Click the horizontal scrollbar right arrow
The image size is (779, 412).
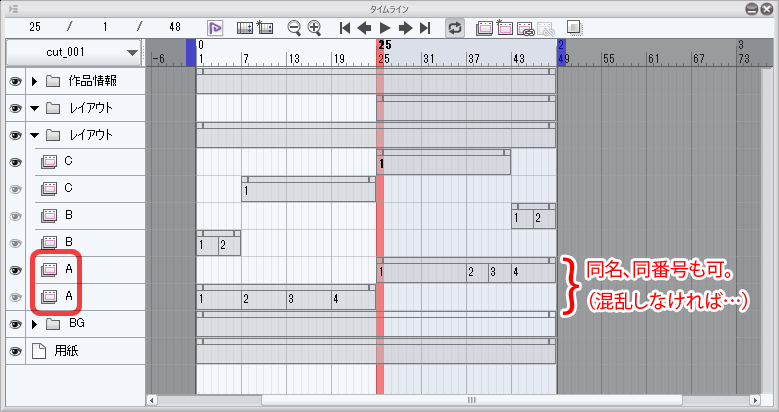coord(755,400)
